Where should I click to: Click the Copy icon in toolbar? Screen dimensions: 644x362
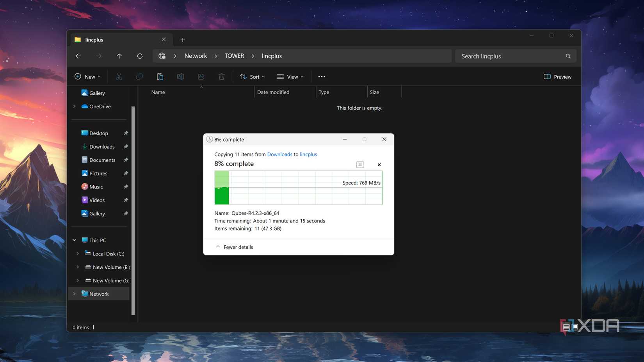point(139,77)
